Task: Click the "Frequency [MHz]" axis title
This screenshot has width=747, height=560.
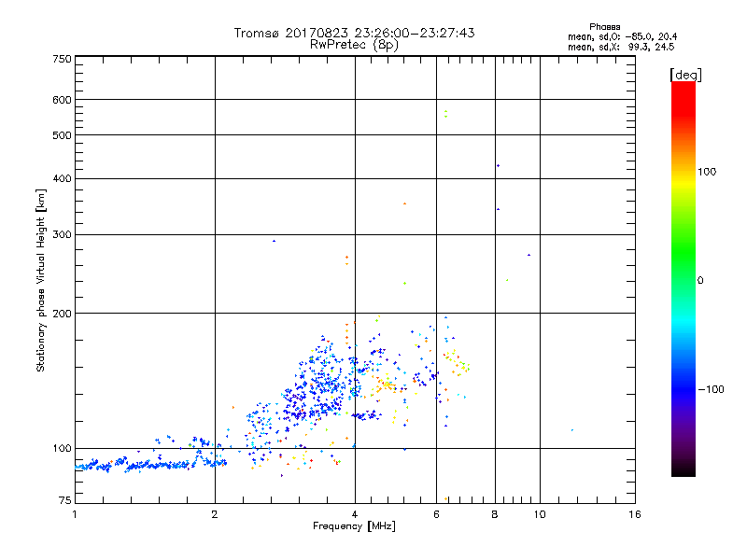Action: click(x=354, y=526)
